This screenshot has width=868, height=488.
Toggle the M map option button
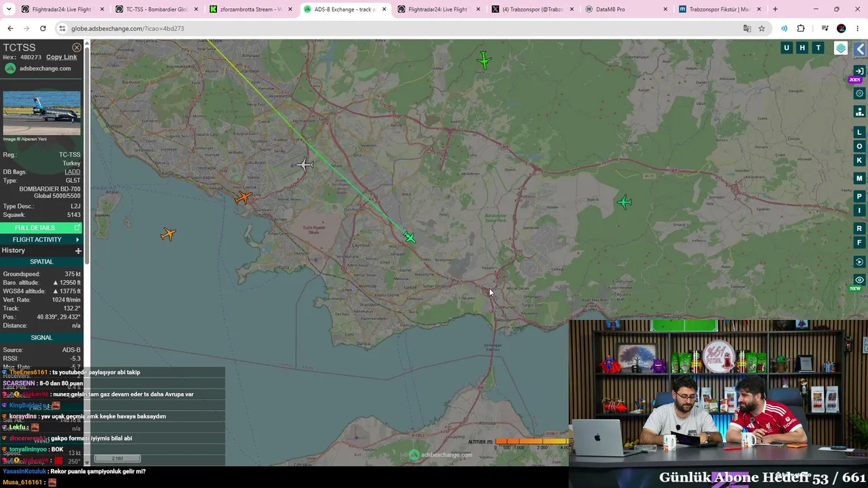pos(860,178)
